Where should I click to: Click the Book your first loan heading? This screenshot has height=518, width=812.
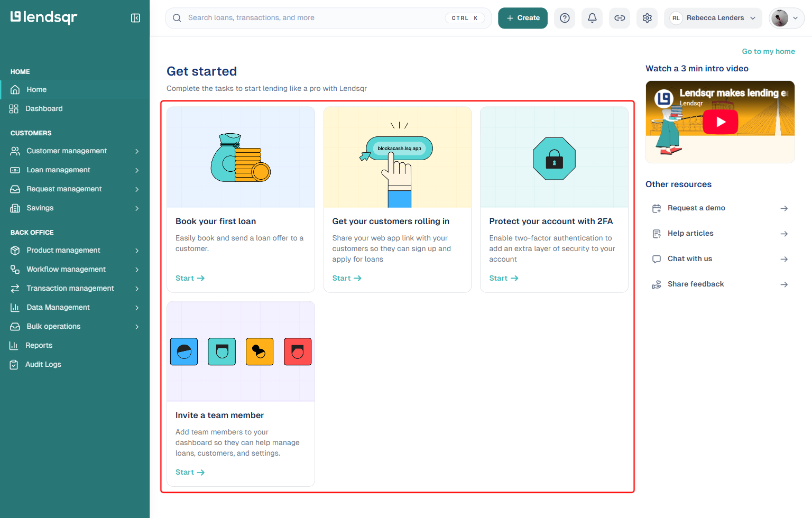(x=216, y=221)
